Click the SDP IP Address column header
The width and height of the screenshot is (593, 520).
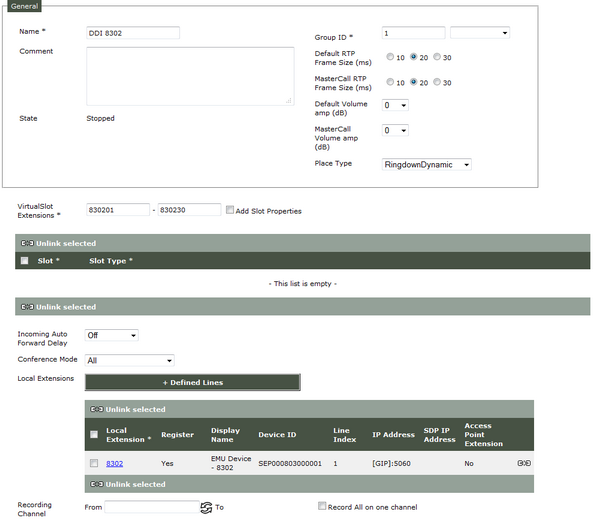point(439,435)
